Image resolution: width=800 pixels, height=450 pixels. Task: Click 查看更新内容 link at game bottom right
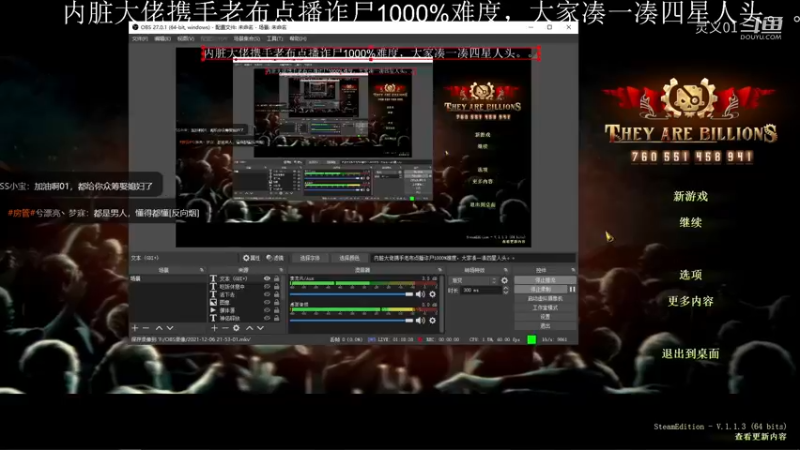pyautogui.click(x=760, y=437)
